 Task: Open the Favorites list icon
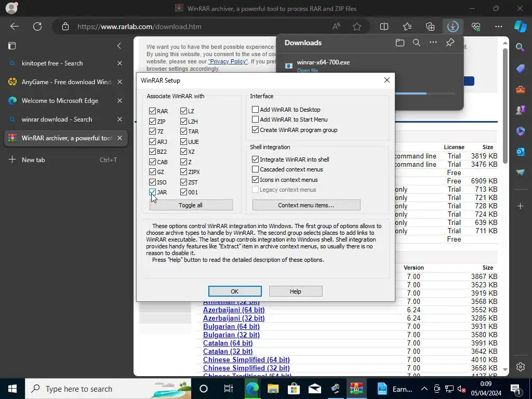tap(407, 26)
